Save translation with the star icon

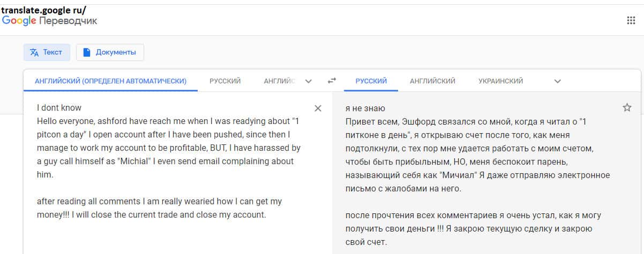click(627, 107)
